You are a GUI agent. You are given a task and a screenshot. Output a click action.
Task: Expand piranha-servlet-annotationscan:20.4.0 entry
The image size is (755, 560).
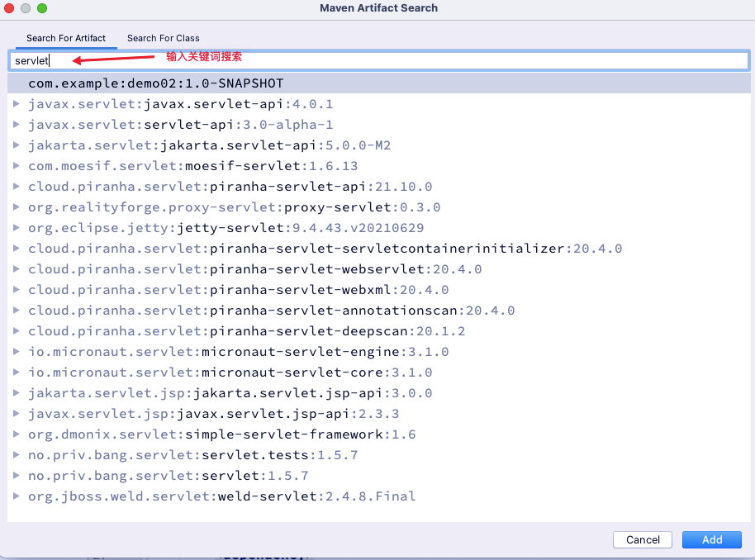click(x=17, y=310)
